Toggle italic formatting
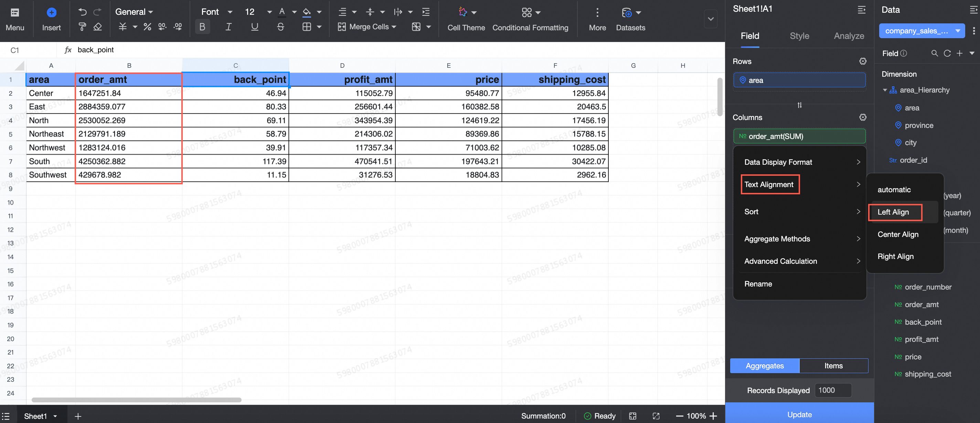The image size is (980, 423). point(228,27)
